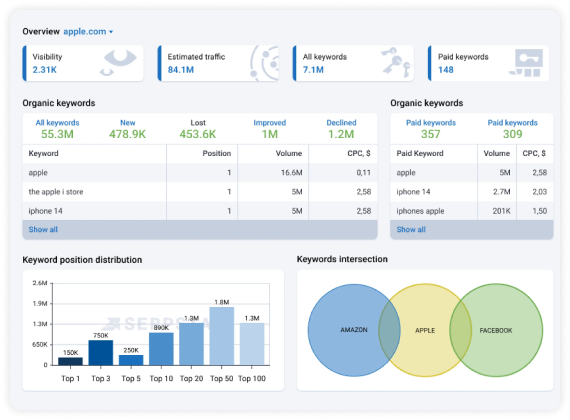Click Show all under paid keyword table

pos(411,229)
